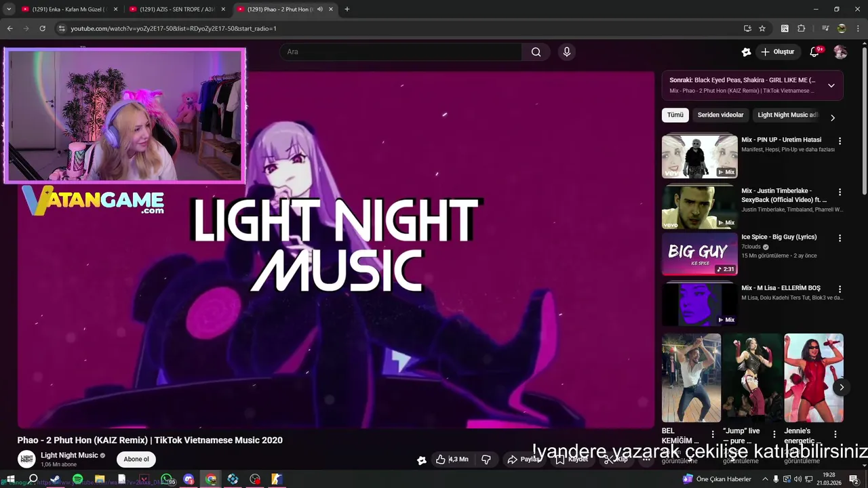Dislike the video with thumbs down
The image size is (868, 488).
(486, 460)
